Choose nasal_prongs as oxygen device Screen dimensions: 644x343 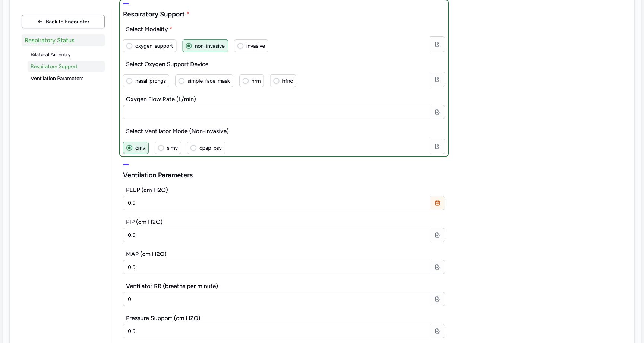tap(146, 81)
